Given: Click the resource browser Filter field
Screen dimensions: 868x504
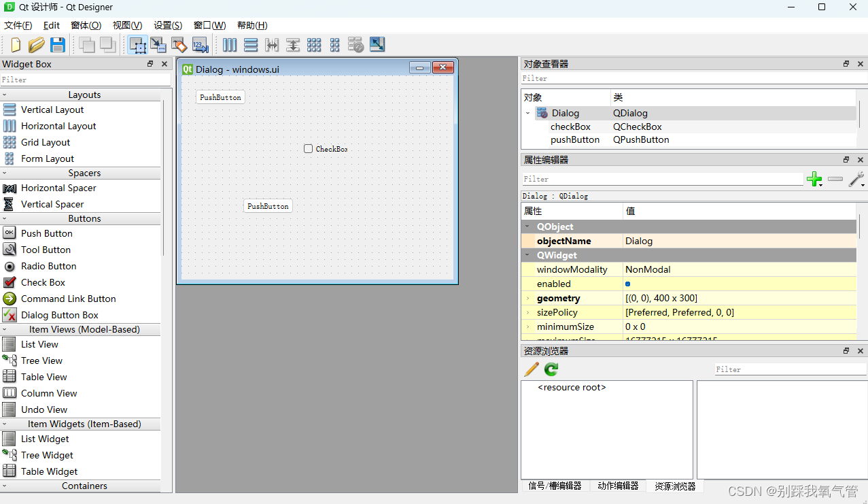Looking at the screenshot, I should (x=791, y=369).
